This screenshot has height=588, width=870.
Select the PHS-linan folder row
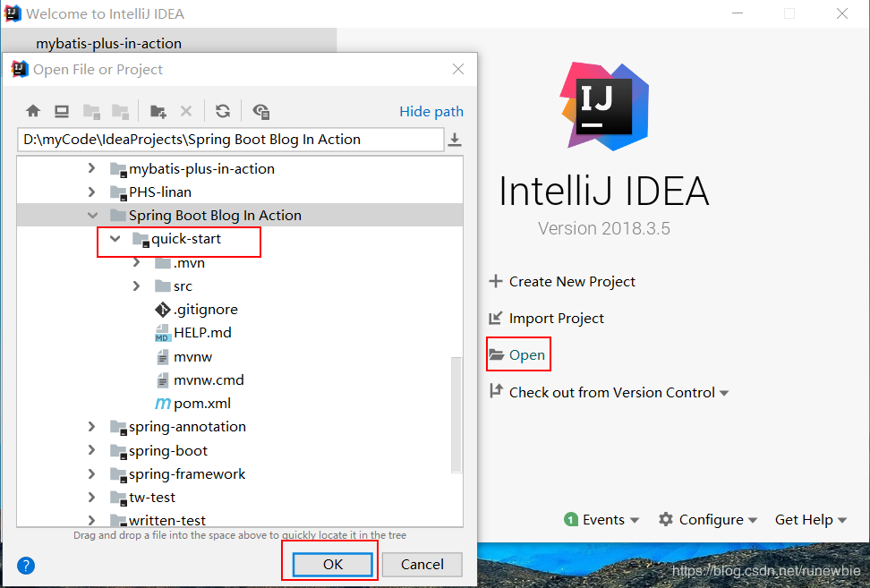[240, 192]
